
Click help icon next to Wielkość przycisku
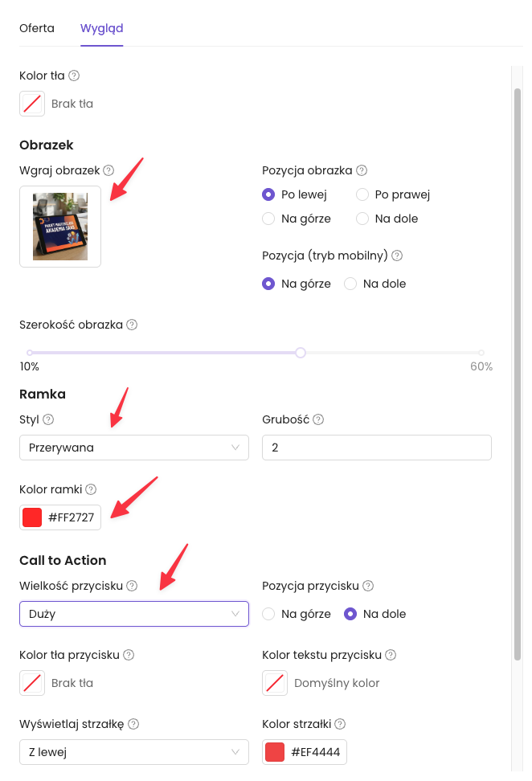(x=132, y=587)
